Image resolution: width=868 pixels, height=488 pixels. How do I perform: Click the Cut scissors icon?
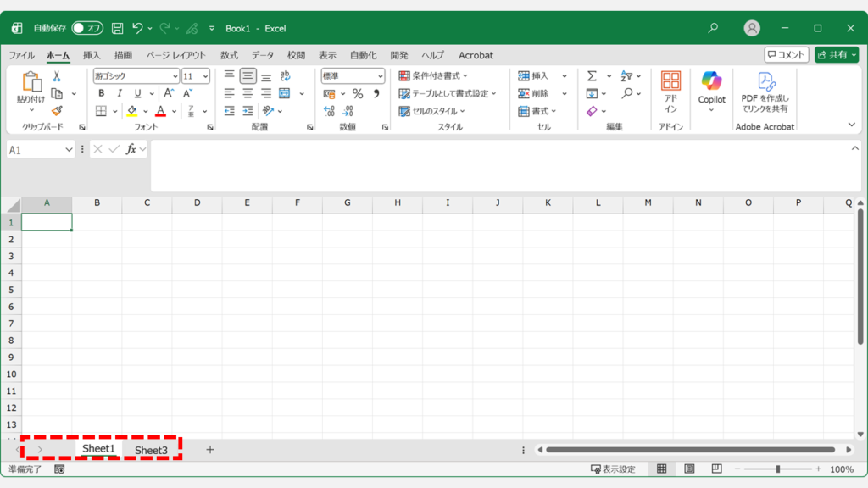click(x=57, y=76)
